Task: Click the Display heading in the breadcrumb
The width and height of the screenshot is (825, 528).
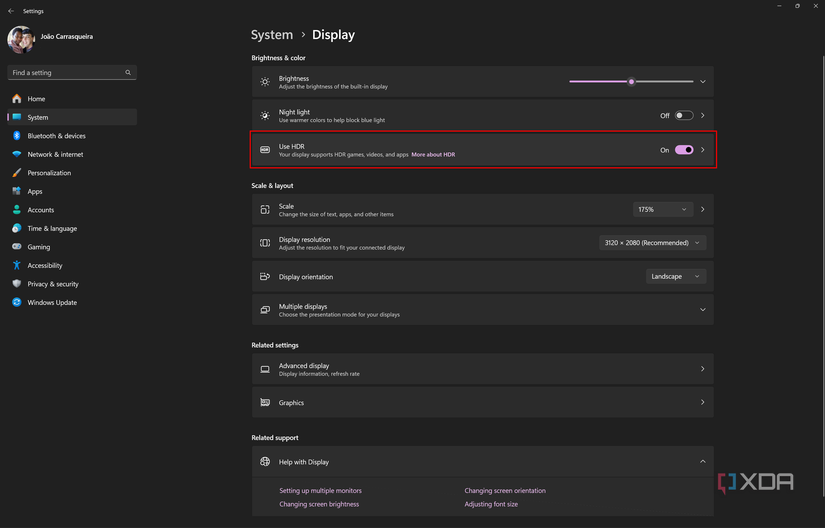Action: pos(334,35)
